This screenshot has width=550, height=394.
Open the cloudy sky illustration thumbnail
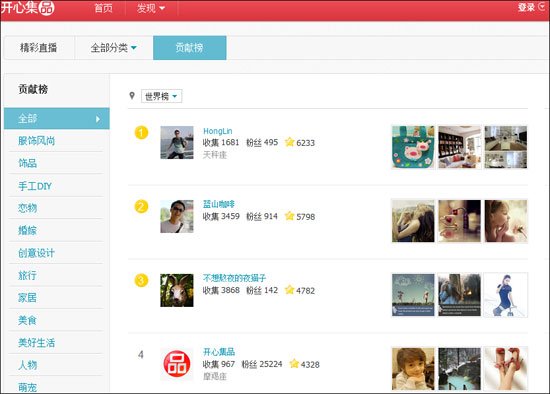(413, 295)
